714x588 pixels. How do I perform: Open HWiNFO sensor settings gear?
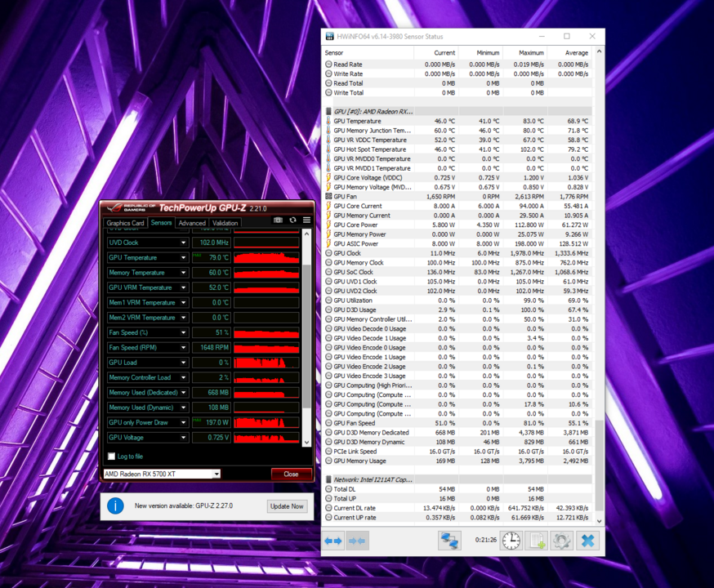pos(561,541)
